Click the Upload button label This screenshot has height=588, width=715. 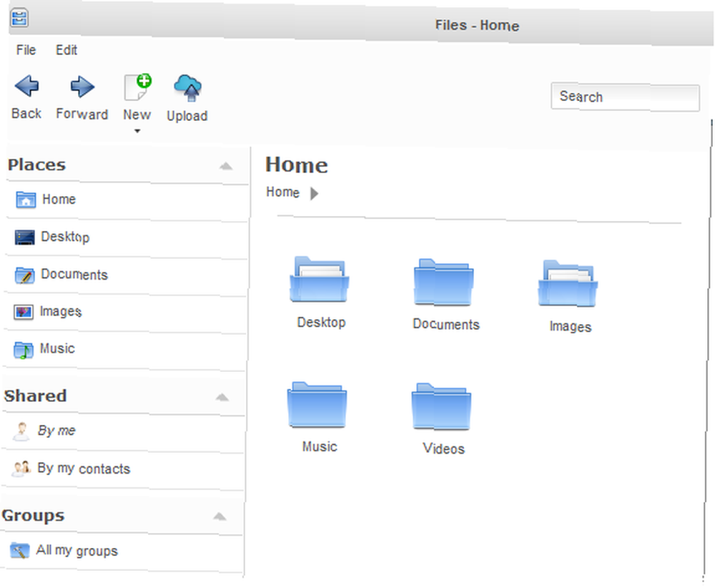pyautogui.click(x=187, y=116)
